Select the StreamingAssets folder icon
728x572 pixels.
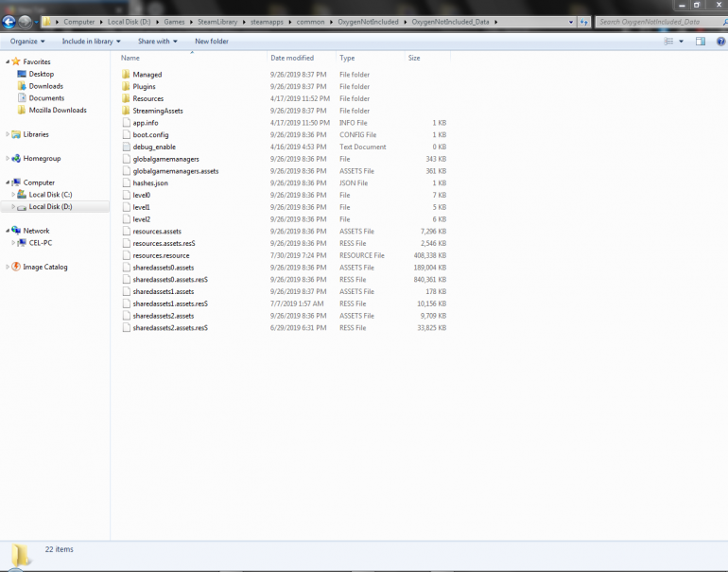tap(125, 111)
